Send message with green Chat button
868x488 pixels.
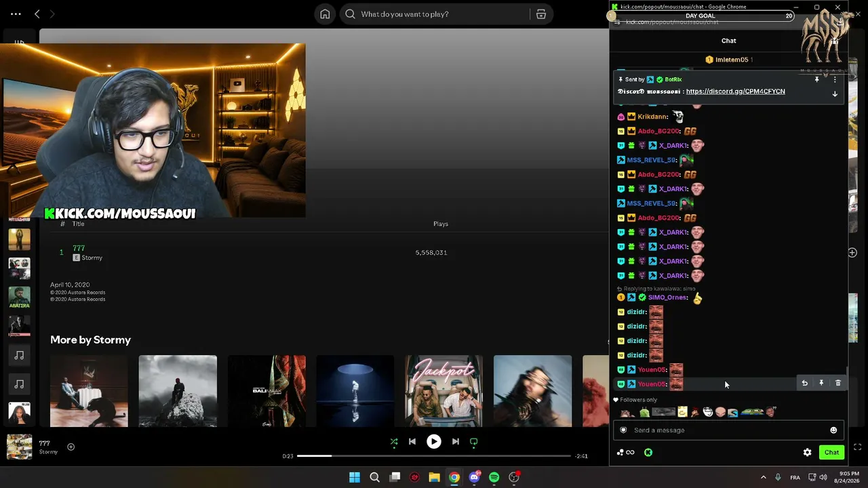coord(831,453)
